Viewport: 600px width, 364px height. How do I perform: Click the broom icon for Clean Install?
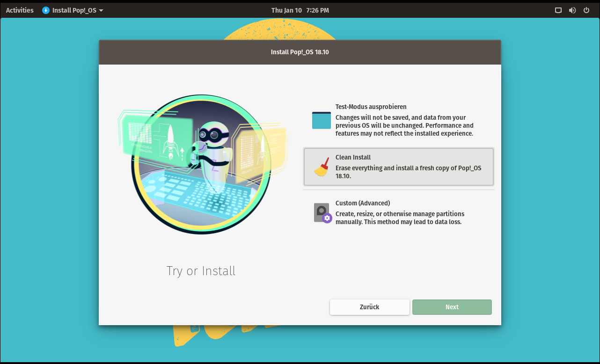[x=322, y=167]
